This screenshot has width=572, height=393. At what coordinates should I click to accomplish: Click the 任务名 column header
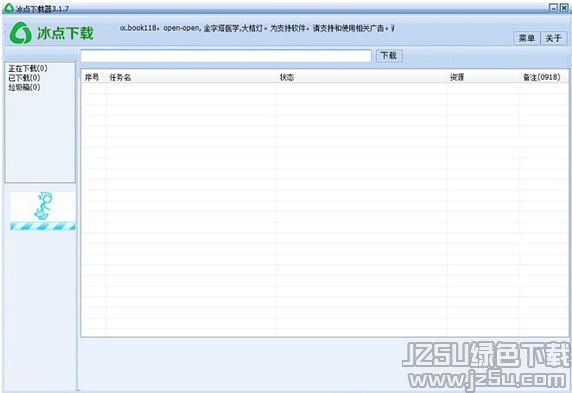tap(191, 77)
